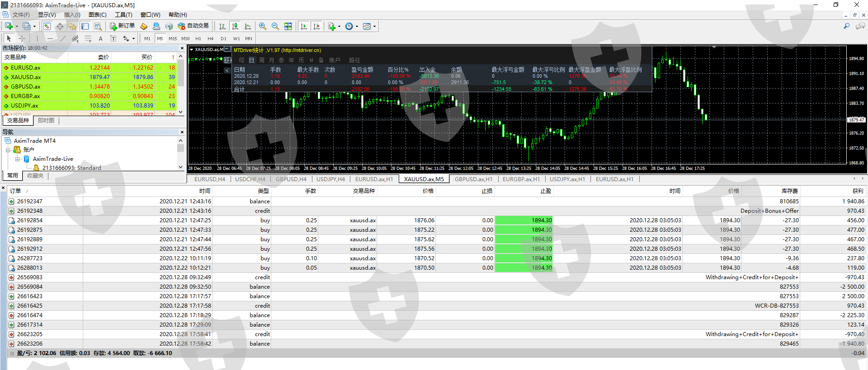This screenshot has height=370, width=868.
Task: Open the periodicity clock dropdown arrow
Action: pos(357,27)
